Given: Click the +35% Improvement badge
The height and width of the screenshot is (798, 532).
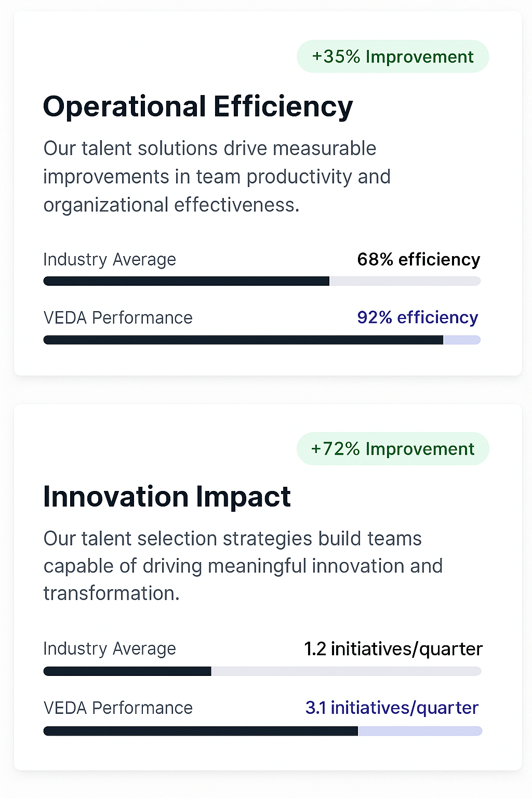Looking at the screenshot, I should point(392,57).
